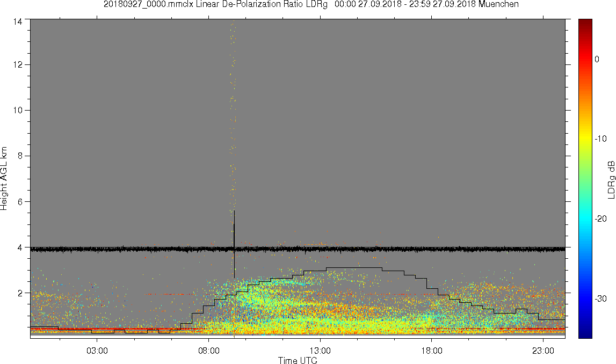
Task: Click the noisy black line at 4 km
Action: pyautogui.click(x=298, y=249)
